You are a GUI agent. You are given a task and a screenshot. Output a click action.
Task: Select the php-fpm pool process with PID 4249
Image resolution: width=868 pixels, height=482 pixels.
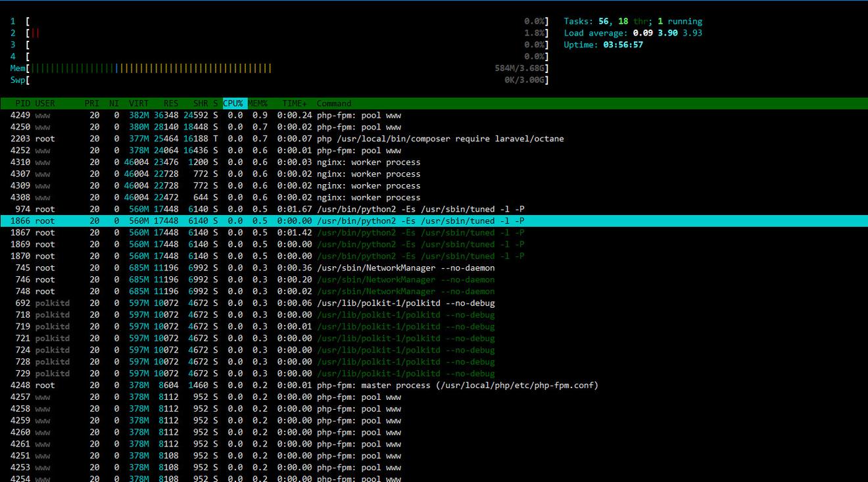coord(358,115)
